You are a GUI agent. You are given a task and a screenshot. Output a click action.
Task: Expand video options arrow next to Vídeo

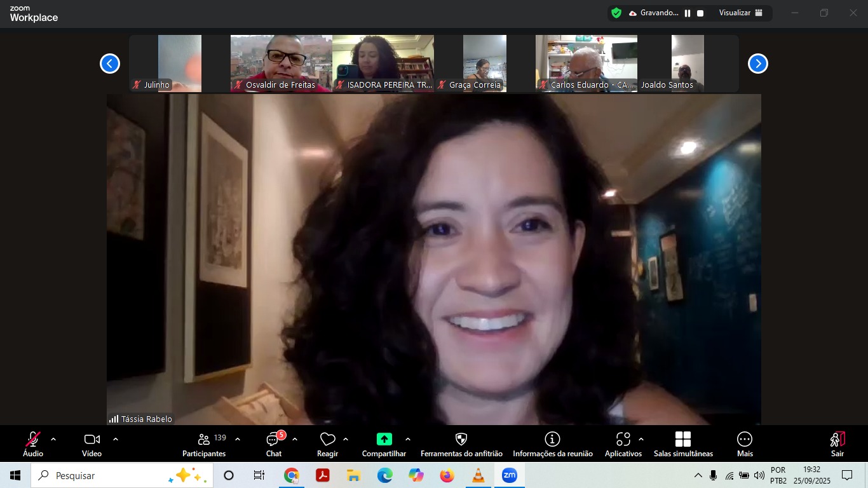point(116,439)
